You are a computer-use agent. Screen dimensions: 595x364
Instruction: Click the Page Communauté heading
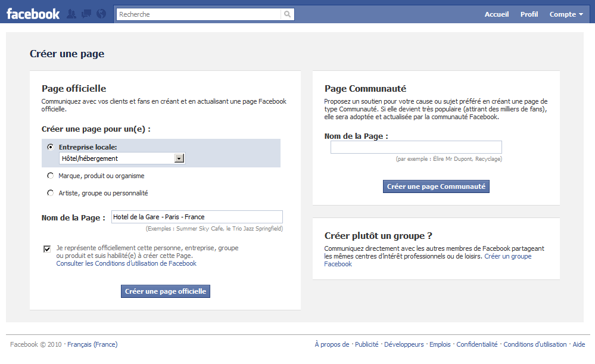pos(365,88)
